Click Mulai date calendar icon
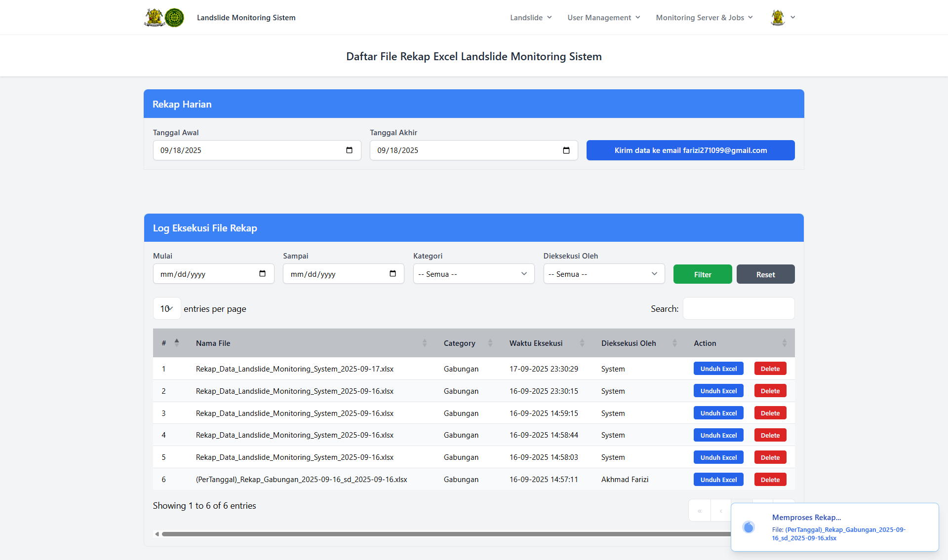The image size is (948, 560). [x=262, y=274]
